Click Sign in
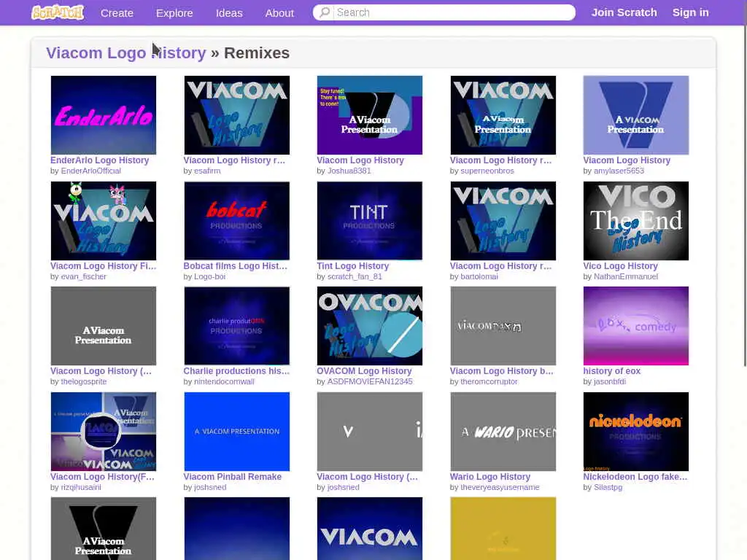This screenshot has height=560, width=747. pos(690,12)
